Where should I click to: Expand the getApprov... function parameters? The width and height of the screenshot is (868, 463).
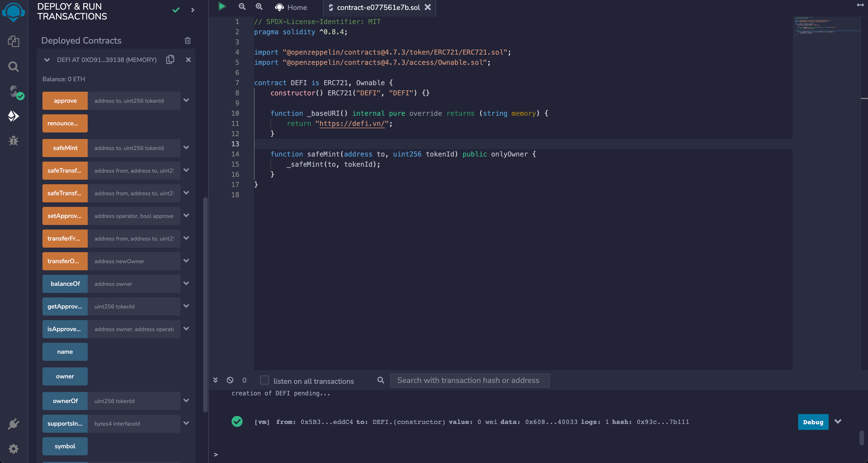[186, 306]
